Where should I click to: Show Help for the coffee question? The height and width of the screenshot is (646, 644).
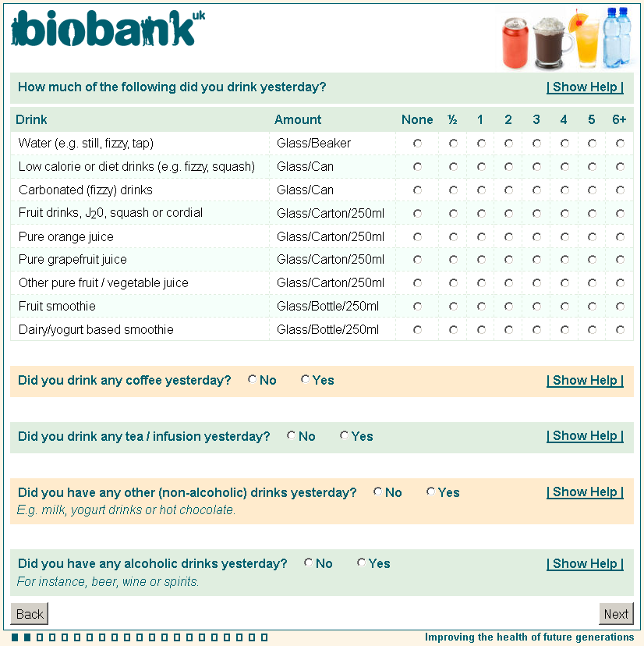585,381
